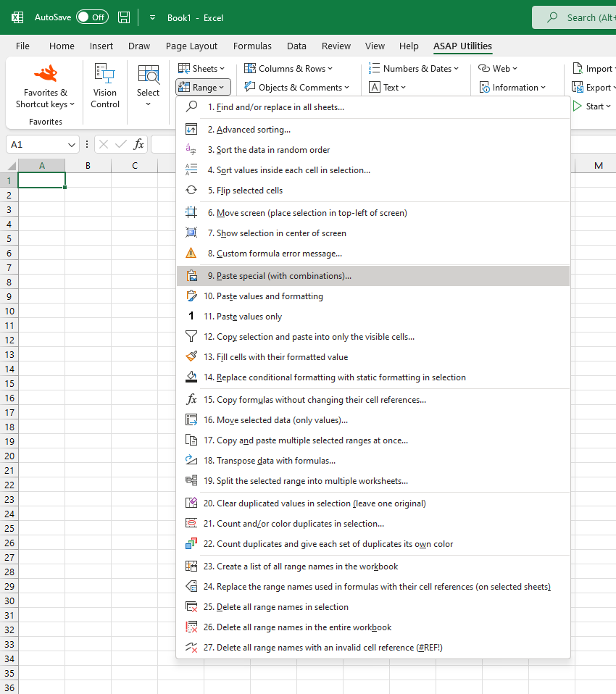
Task: Click the Show selection in center of screen icon
Action: pyautogui.click(x=191, y=233)
